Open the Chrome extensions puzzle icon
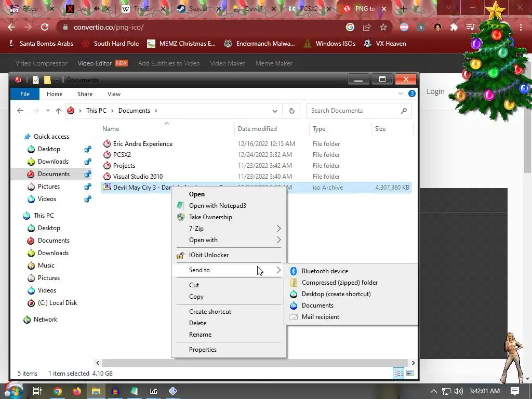The image size is (532, 399). coord(454,27)
